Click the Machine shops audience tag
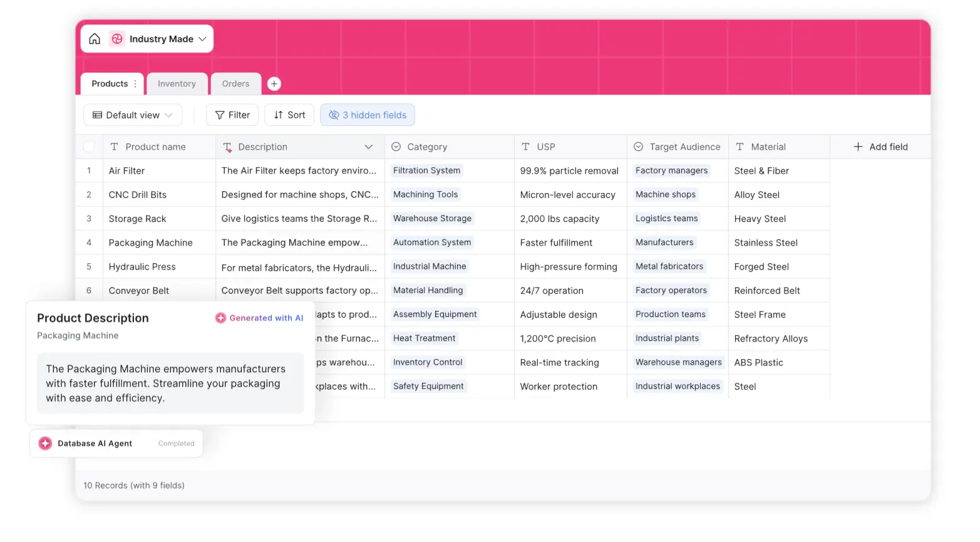 click(x=666, y=194)
